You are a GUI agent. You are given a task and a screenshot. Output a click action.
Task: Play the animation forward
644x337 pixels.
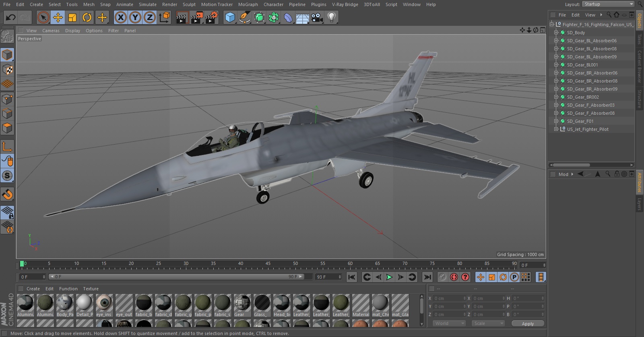pos(389,277)
